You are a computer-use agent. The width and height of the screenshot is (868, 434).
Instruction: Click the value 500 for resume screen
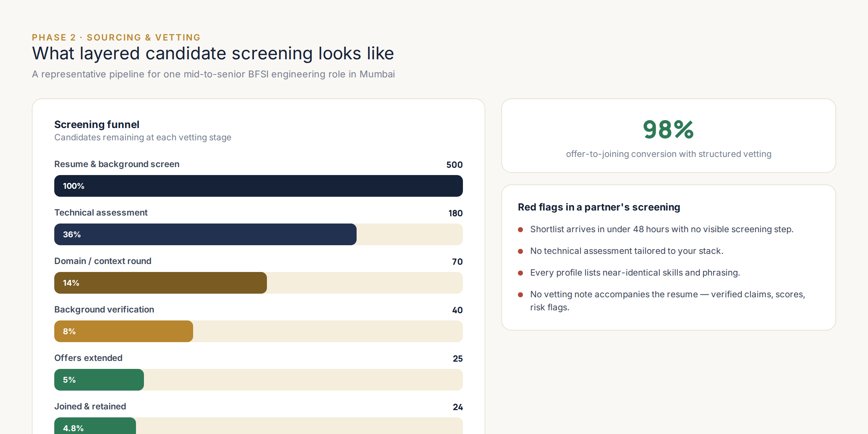(454, 165)
